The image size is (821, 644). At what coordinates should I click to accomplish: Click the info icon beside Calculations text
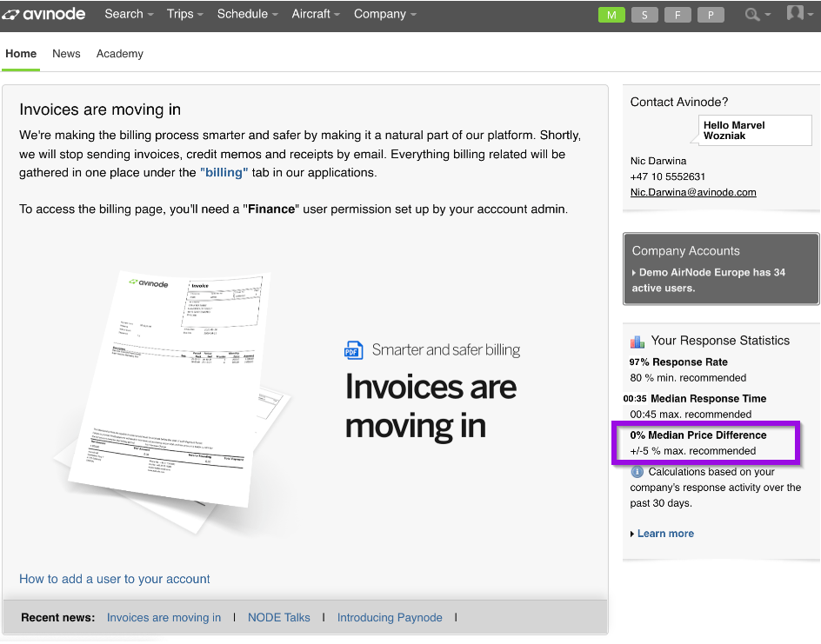(x=637, y=472)
